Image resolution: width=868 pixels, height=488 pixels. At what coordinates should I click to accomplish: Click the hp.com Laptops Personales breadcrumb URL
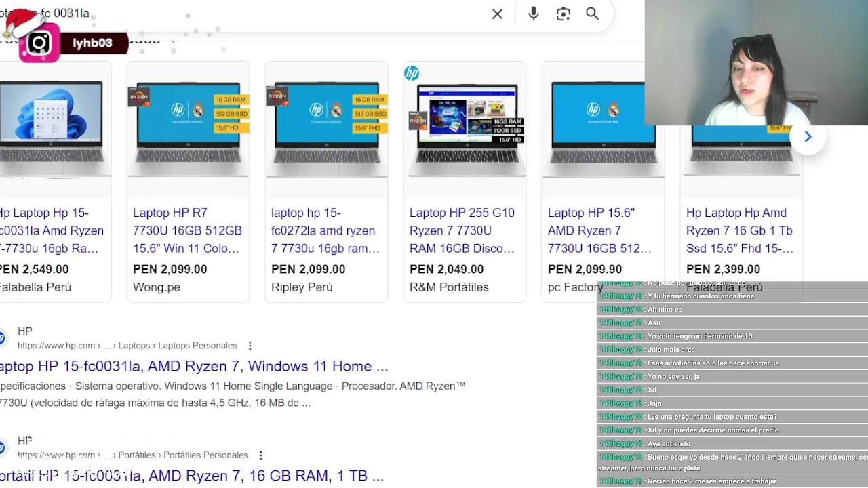[127, 346]
